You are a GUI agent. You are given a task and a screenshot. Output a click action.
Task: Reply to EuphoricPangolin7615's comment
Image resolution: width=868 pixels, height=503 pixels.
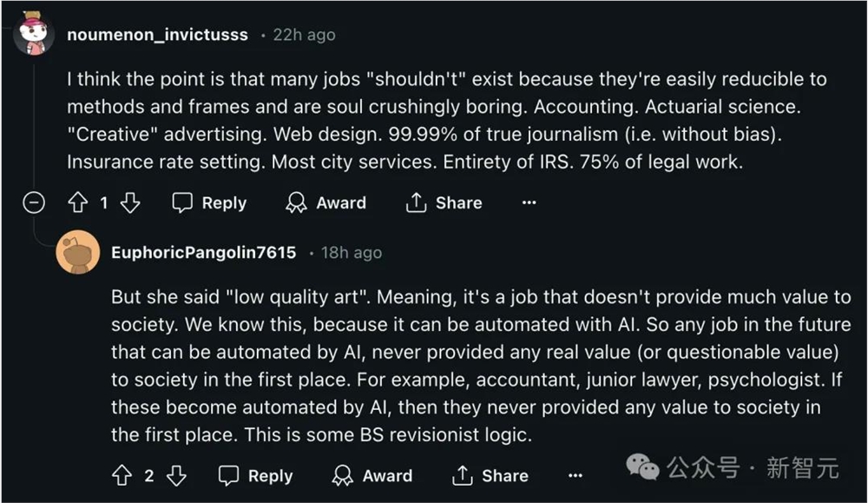pos(255,475)
